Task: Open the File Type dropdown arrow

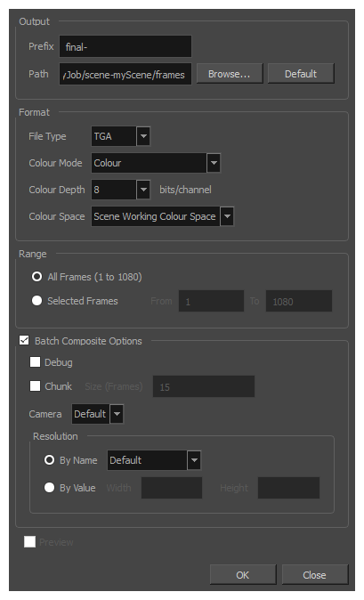Action: (143, 136)
